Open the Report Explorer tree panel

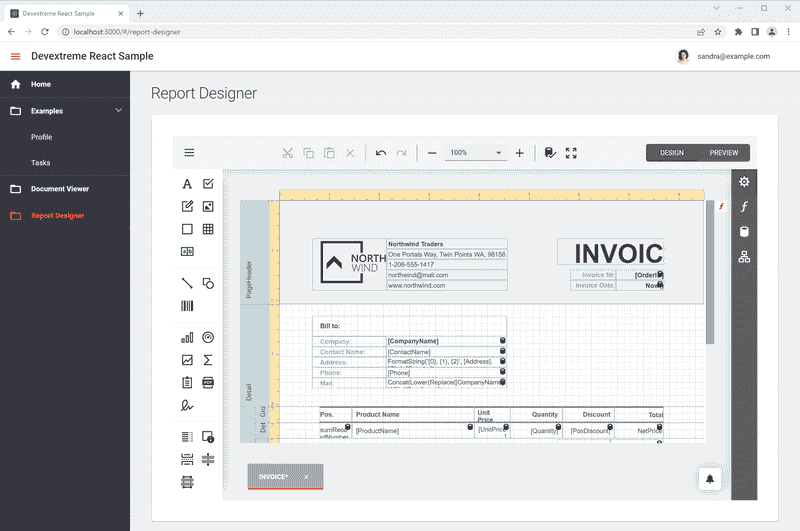[x=744, y=257]
